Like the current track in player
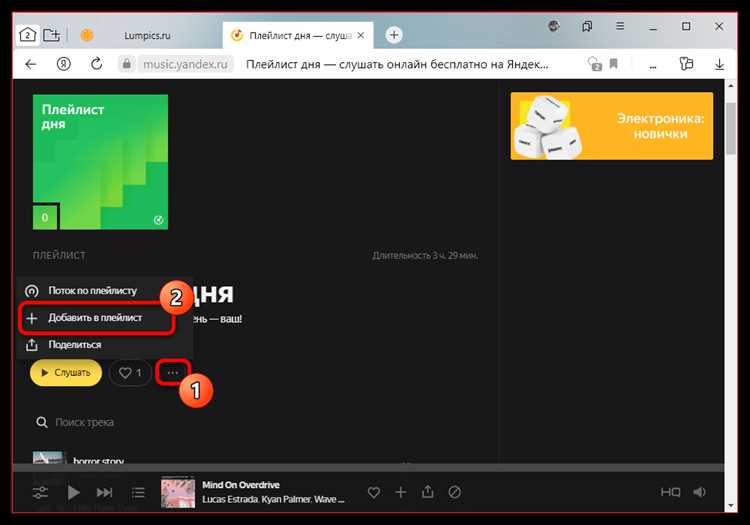The image size is (750, 525). [374, 492]
